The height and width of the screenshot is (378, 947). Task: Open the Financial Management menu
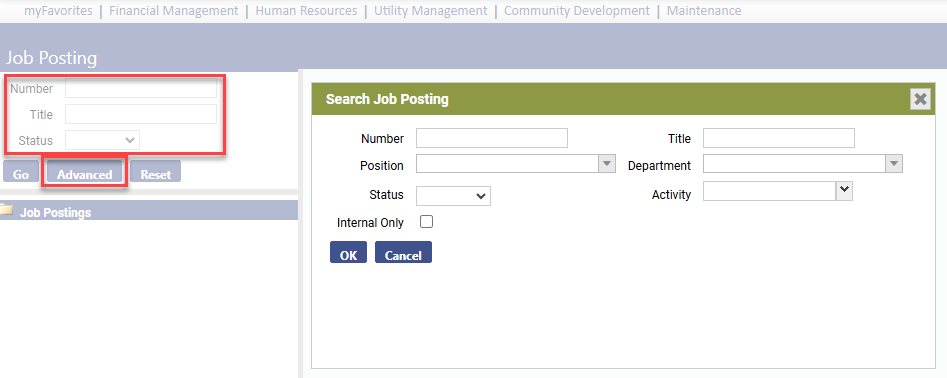point(173,11)
